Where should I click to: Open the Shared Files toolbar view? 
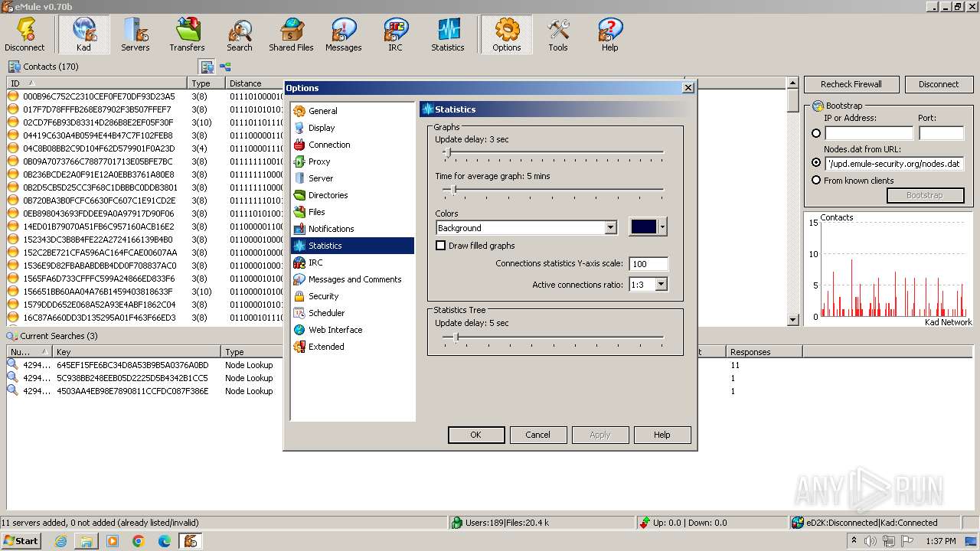(291, 34)
